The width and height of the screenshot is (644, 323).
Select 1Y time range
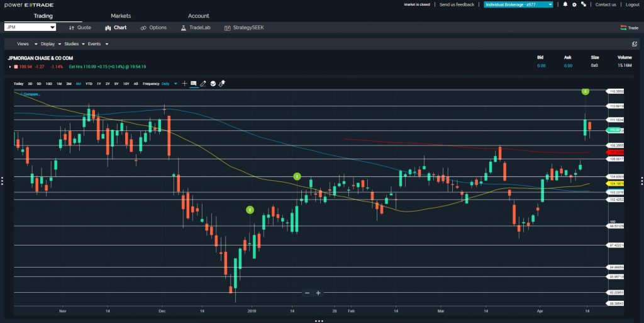(99, 84)
